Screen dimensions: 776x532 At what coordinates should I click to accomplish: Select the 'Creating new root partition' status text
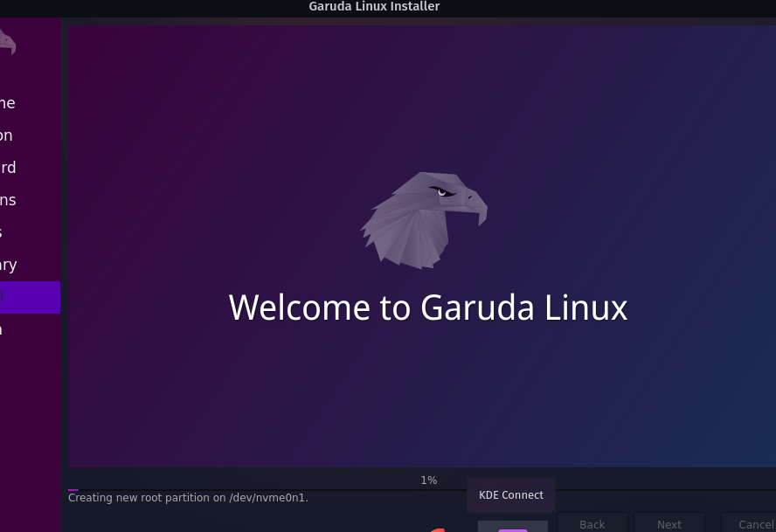point(188,498)
